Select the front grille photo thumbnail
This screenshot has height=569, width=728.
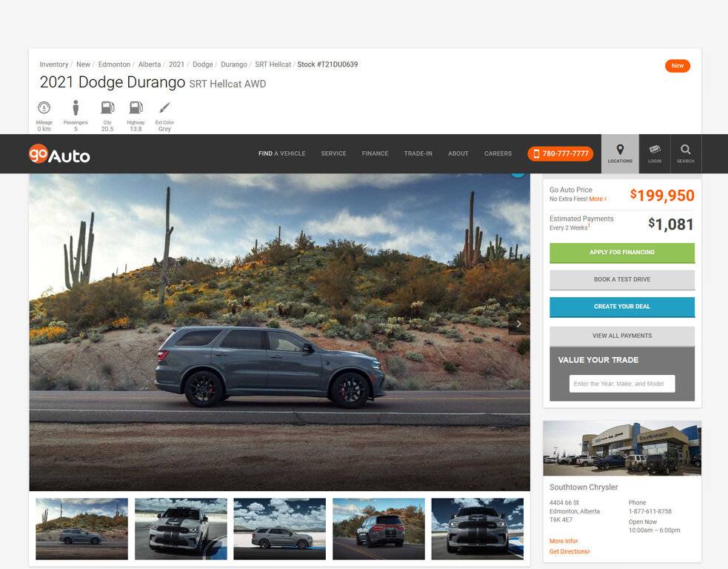coord(478,528)
